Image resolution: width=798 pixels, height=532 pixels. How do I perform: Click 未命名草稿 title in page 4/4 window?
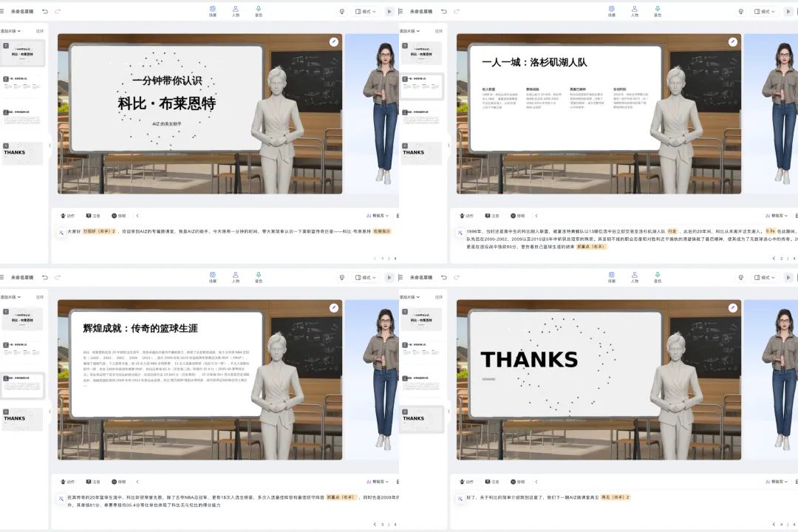click(421, 278)
